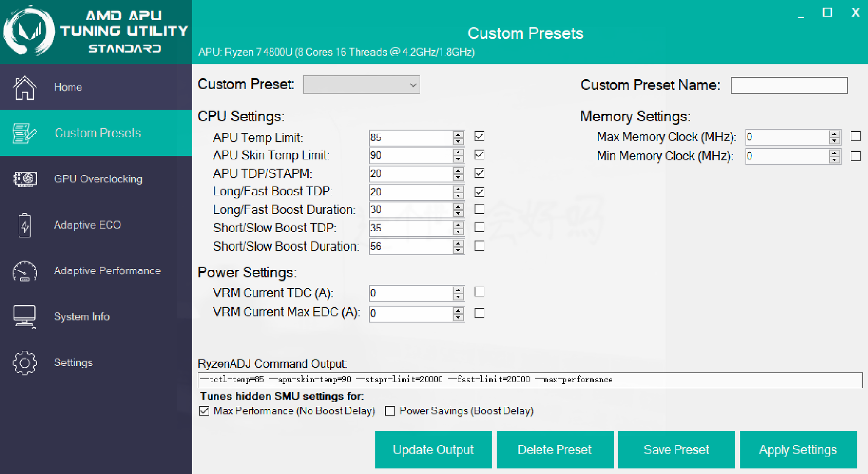Open the Custom Preset dropdown

coord(362,85)
